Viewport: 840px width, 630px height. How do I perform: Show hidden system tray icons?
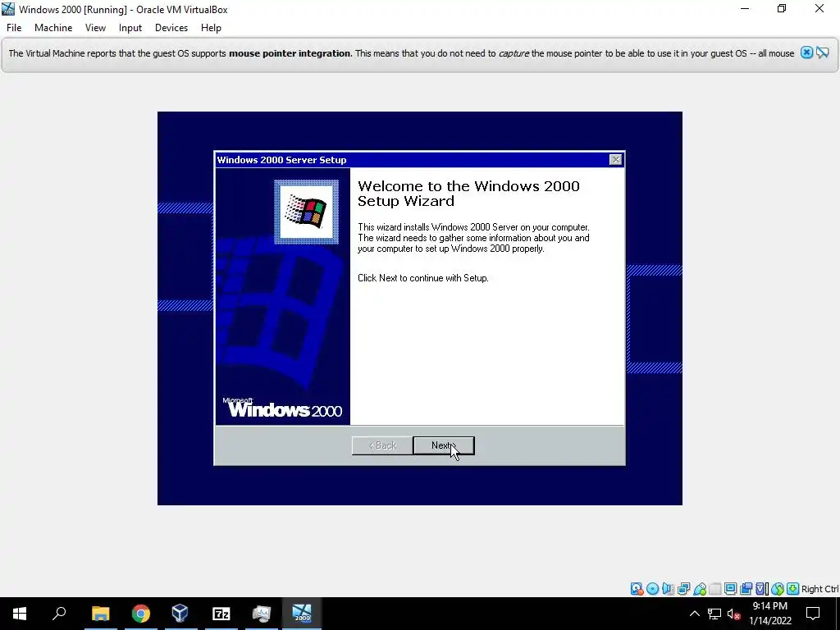coord(694,614)
